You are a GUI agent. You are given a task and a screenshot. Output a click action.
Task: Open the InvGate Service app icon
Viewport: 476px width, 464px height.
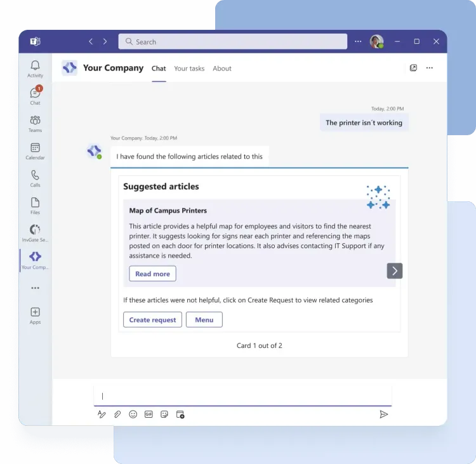(35, 232)
